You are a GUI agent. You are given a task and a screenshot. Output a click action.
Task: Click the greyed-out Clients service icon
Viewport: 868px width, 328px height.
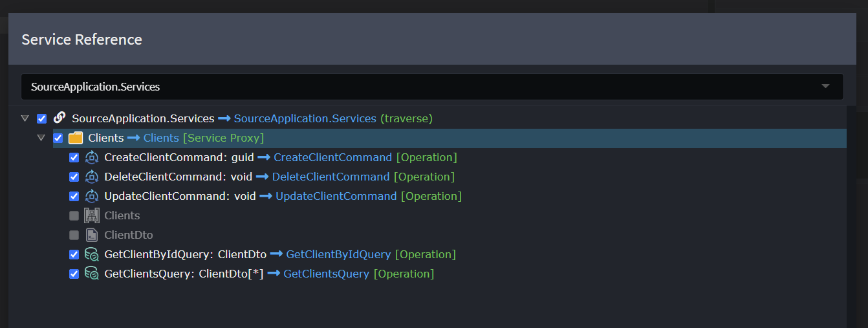click(x=92, y=215)
